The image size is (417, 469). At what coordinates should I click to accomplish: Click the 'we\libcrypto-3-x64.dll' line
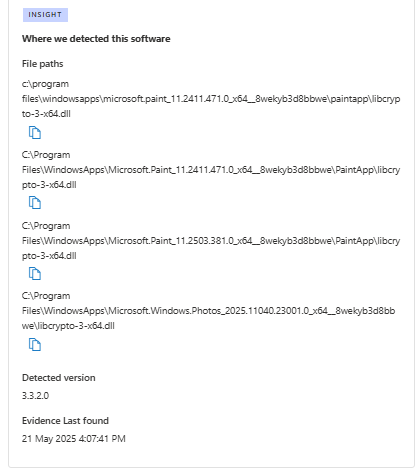click(68, 326)
